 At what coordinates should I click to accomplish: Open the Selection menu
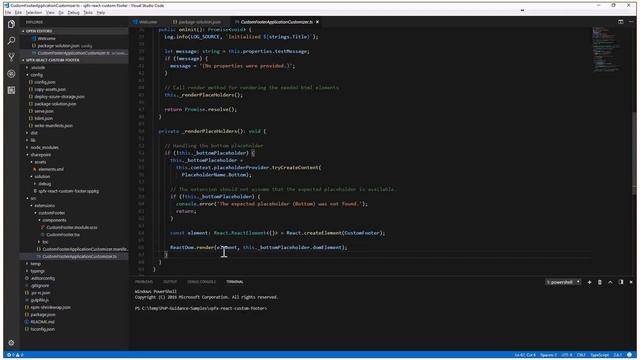pos(34,13)
